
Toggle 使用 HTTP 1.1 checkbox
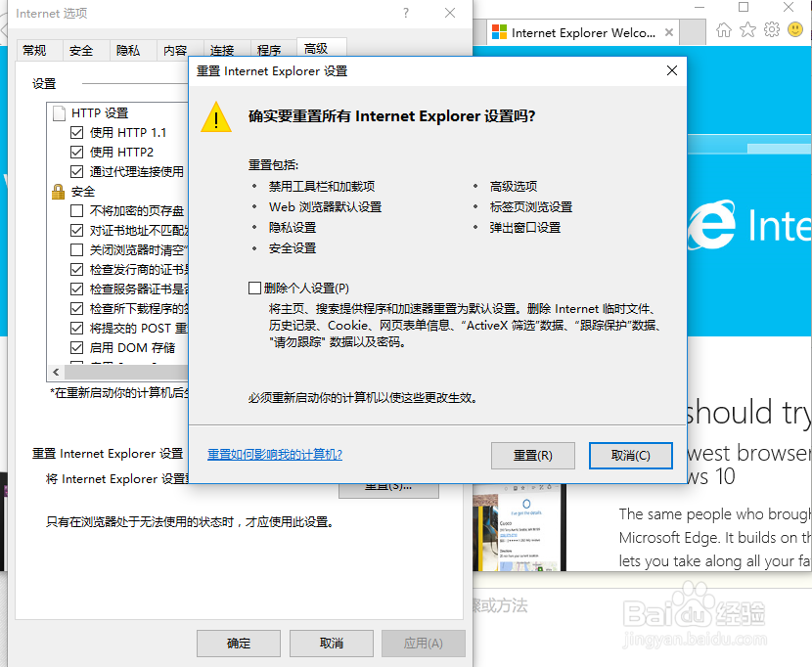click(76, 133)
